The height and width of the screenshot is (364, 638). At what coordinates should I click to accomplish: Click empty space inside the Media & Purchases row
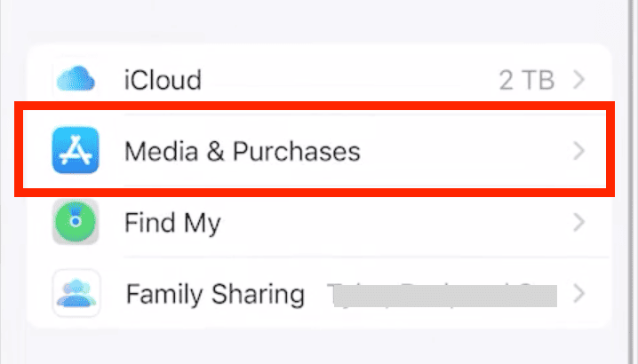coord(462,151)
